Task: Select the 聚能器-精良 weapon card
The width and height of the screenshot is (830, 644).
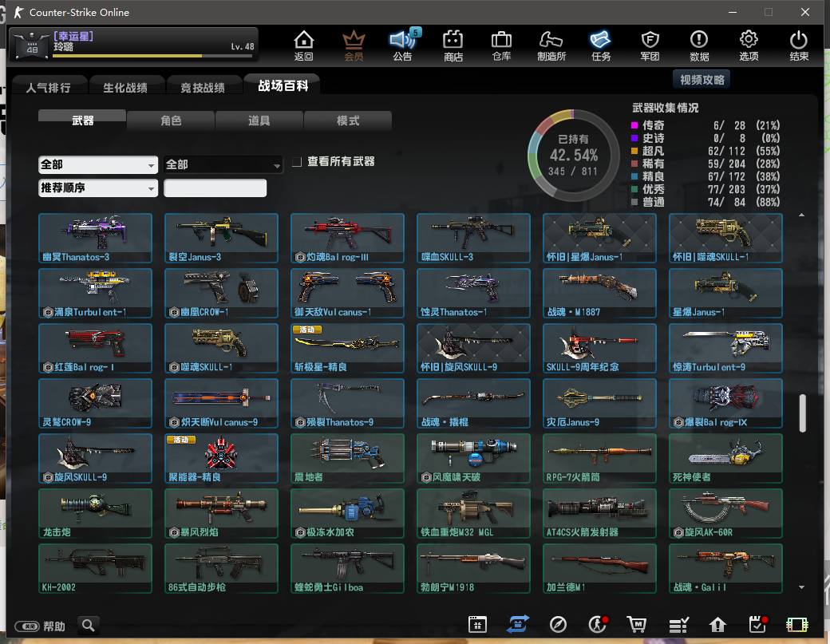Action: pos(221,458)
